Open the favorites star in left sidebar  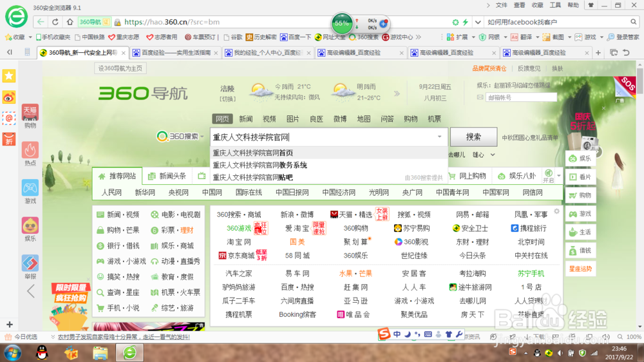pos(9,76)
